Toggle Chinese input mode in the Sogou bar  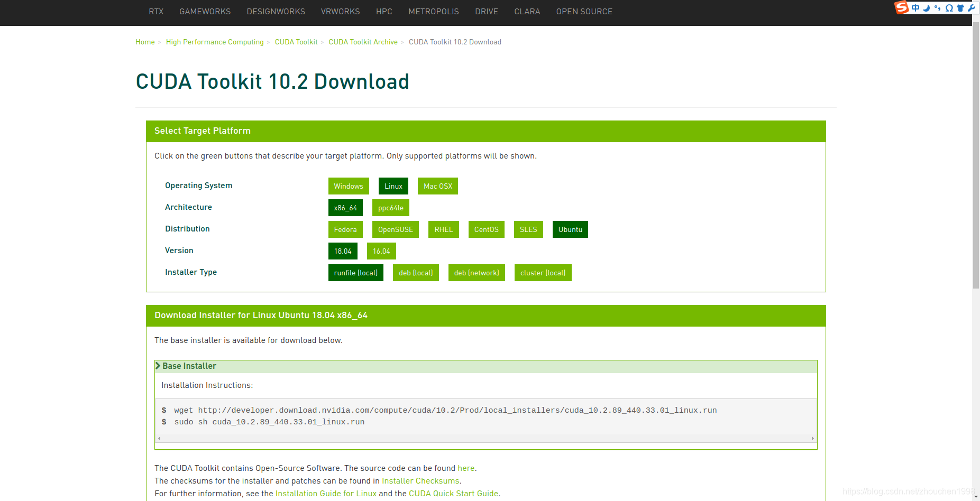[x=915, y=8]
